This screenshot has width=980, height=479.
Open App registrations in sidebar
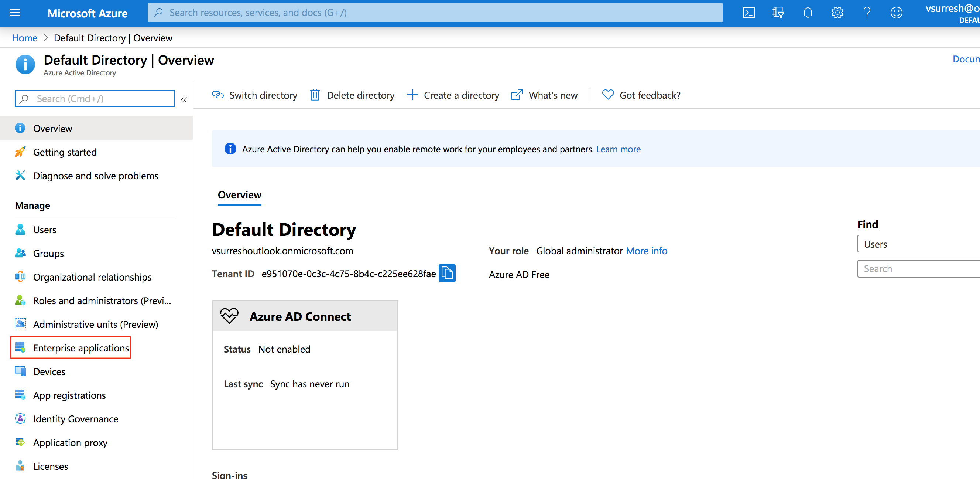(69, 395)
